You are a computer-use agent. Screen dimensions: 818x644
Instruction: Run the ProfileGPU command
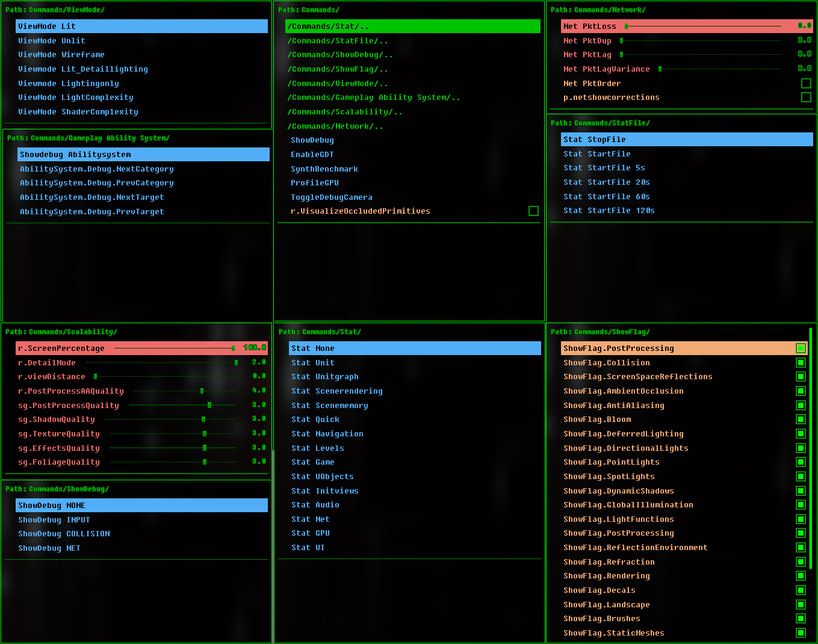click(x=315, y=182)
